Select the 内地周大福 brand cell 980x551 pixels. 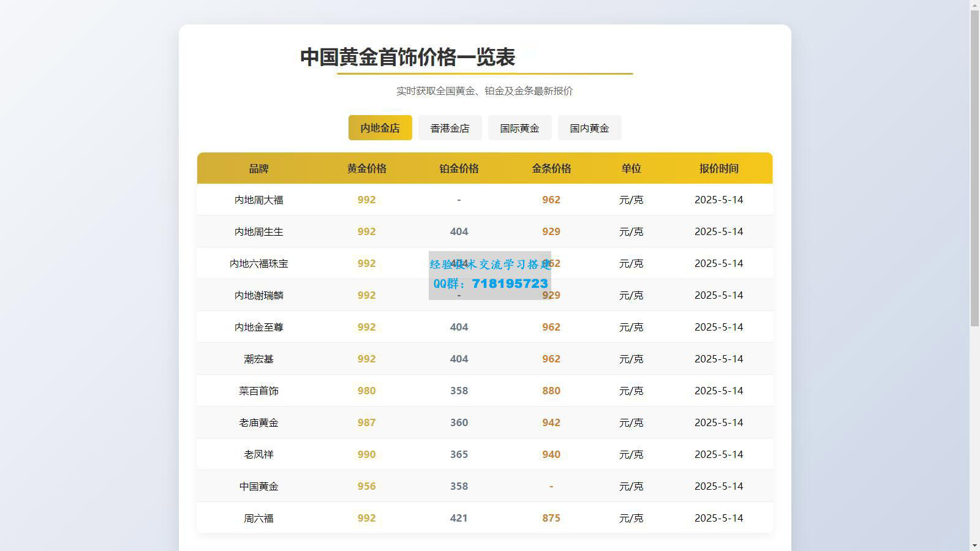point(258,200)
